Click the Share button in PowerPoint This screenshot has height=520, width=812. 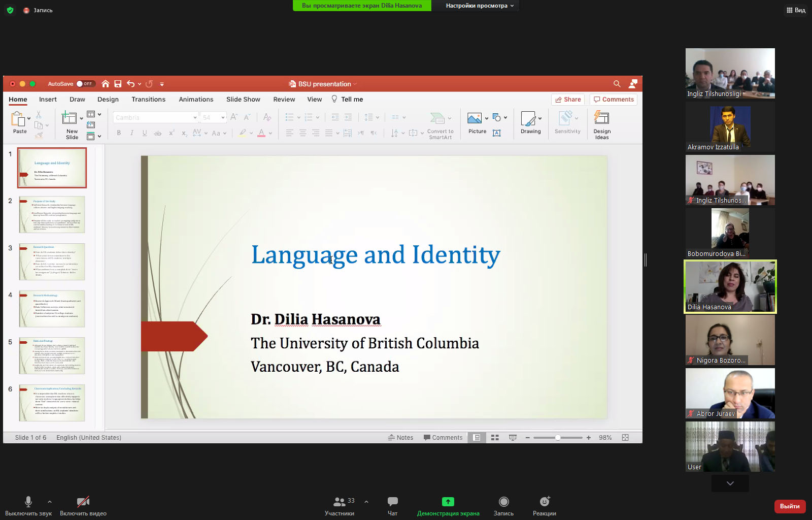568,100
